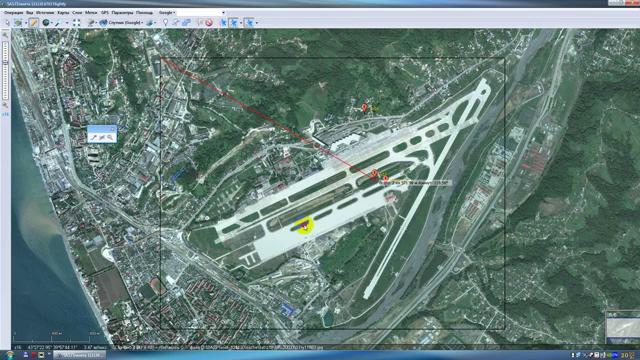The width and height of the screenshot is (640, 360).
Task: Click the red circular stop icon
Action: coord(209,23)
